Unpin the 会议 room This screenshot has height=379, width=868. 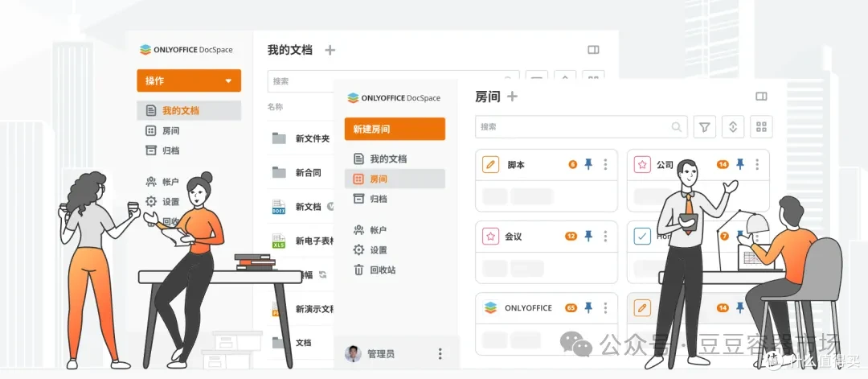click(x=588, y=236)
